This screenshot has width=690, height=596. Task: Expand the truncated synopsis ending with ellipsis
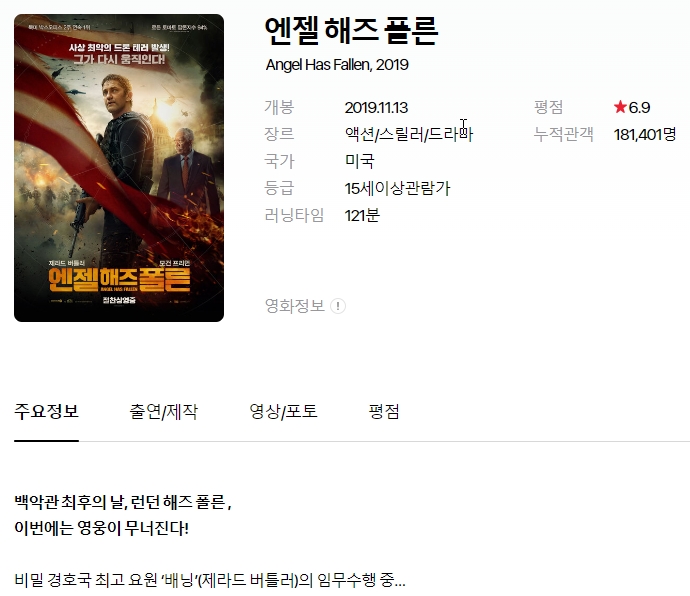coord(209,580)
